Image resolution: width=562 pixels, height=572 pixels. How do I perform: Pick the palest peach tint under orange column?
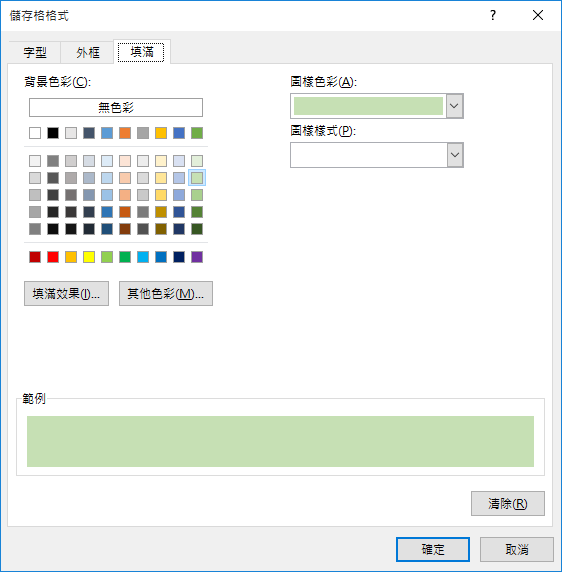[125, 161]
